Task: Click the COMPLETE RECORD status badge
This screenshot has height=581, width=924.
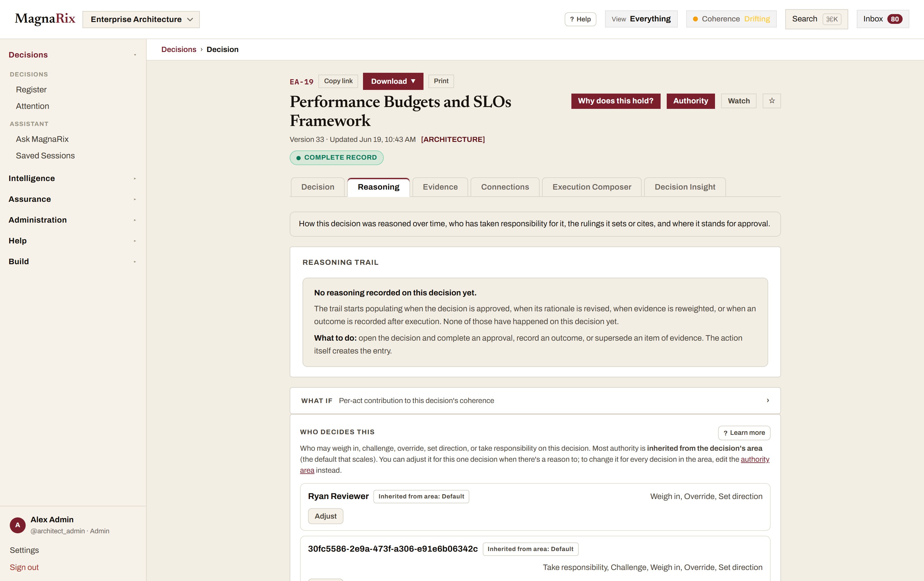Action: pos(336,158)
